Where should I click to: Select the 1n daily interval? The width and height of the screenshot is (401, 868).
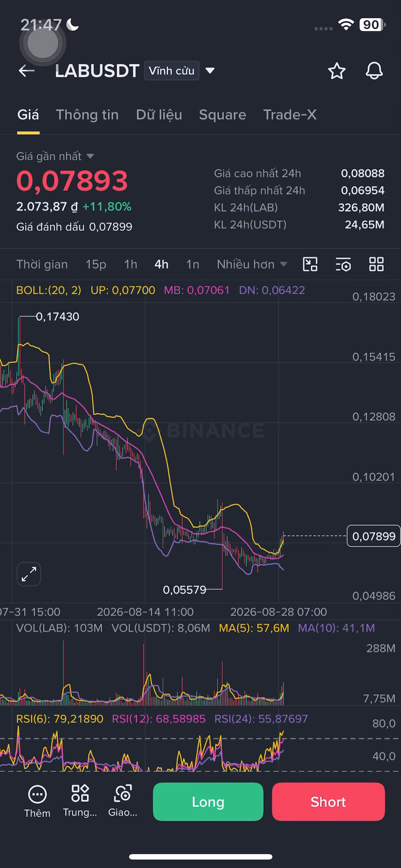[193, 264]
